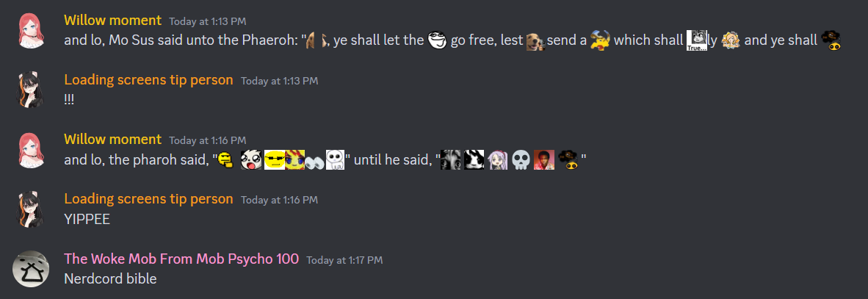This screenshot has height=299, width=868.
Task: Click the eyes emoji
Action: pyautogui.click(x=314, y=160)
